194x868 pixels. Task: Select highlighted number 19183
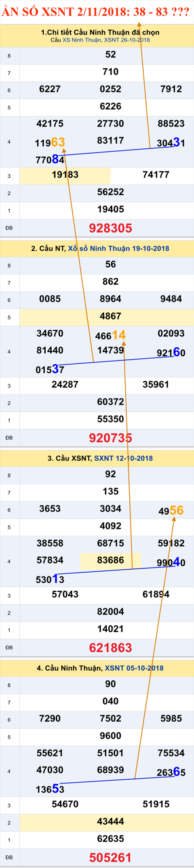[65, 175]
